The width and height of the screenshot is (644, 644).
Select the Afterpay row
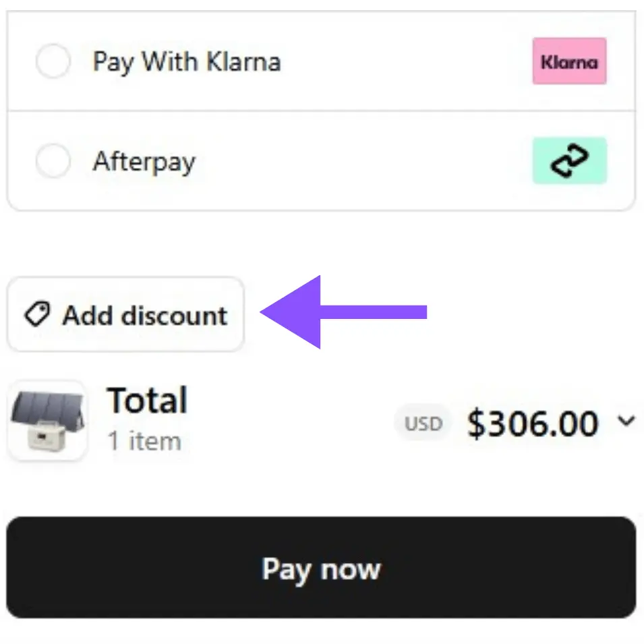click(270, 160)
